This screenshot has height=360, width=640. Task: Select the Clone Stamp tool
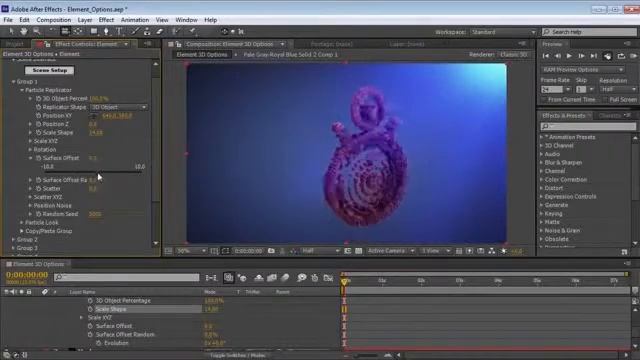point(147,31)
